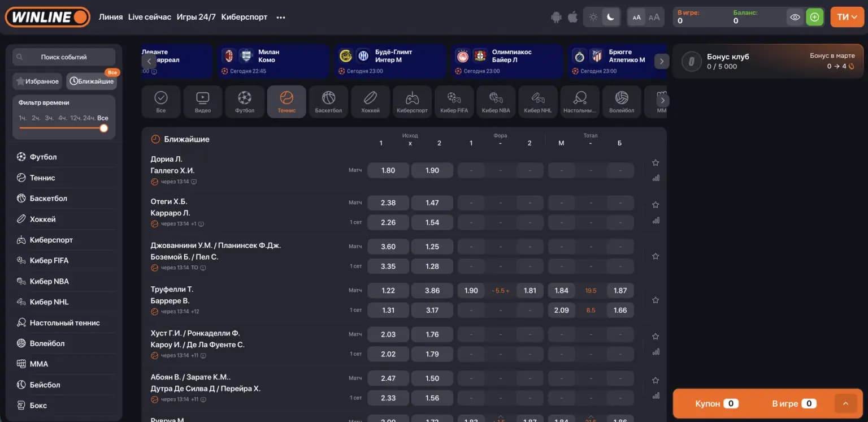Open statistics for the Отеги Х.Б. match
868x422 pixels.
tap(656, 220)
